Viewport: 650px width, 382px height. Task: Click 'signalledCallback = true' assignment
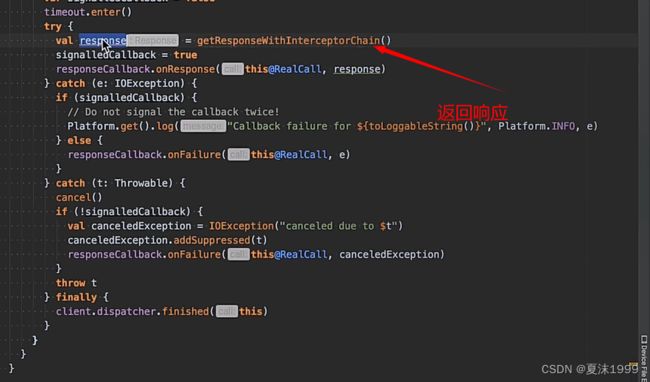126,55
